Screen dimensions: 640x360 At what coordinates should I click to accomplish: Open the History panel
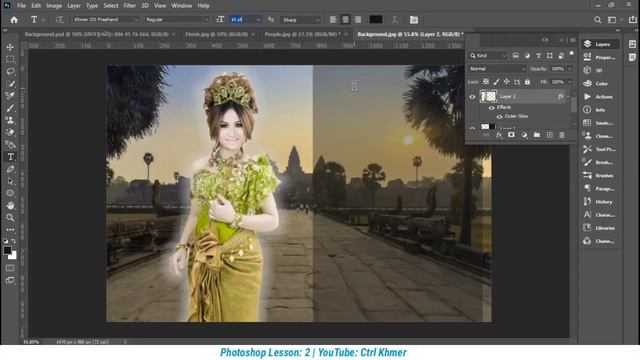[600, 202]
